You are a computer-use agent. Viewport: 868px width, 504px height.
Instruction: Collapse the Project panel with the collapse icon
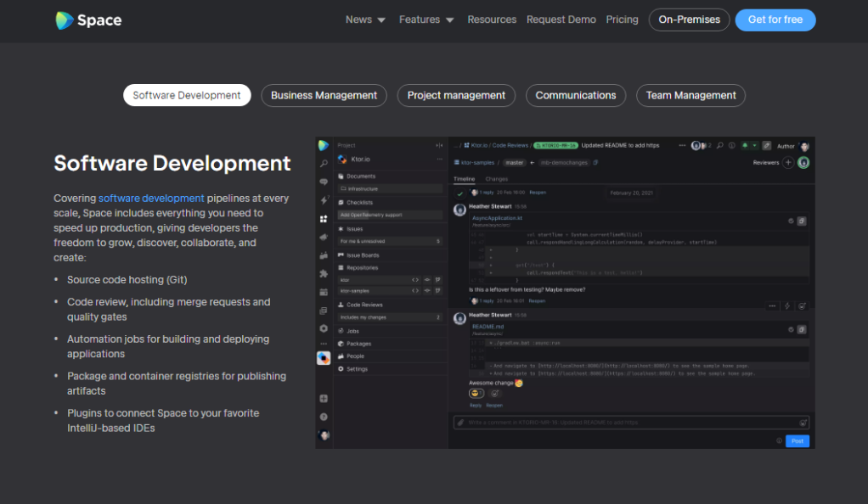pos(439,145)
